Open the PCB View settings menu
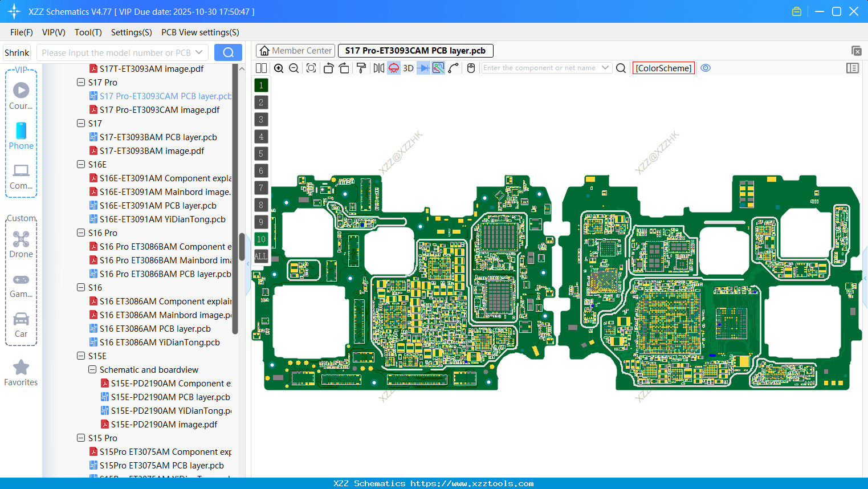Screen dimensions: 868x489 [x=199, y=32]
